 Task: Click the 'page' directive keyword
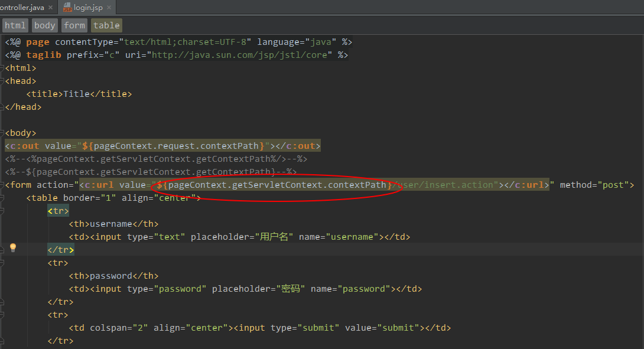(x=38, y=42)
